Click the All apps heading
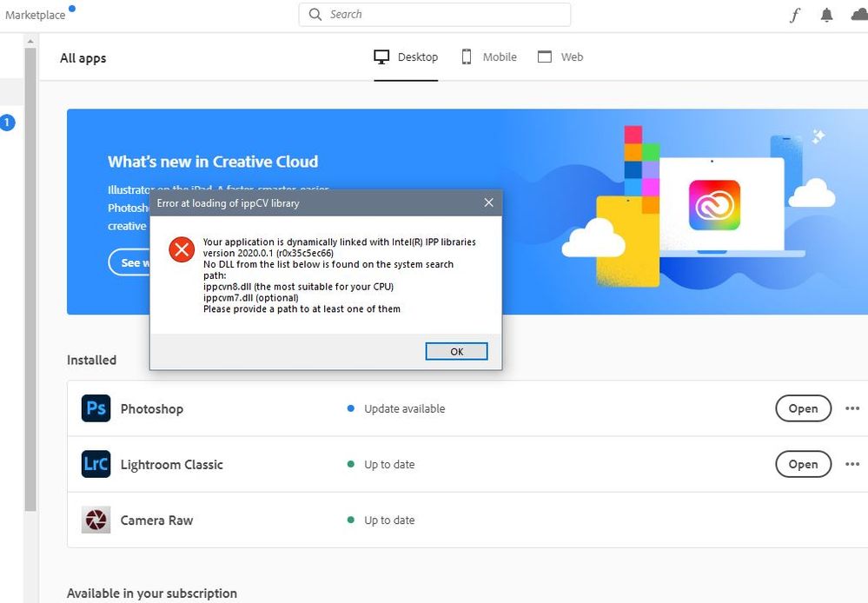This screenshot has width=868, height=603. pos(83,58)
